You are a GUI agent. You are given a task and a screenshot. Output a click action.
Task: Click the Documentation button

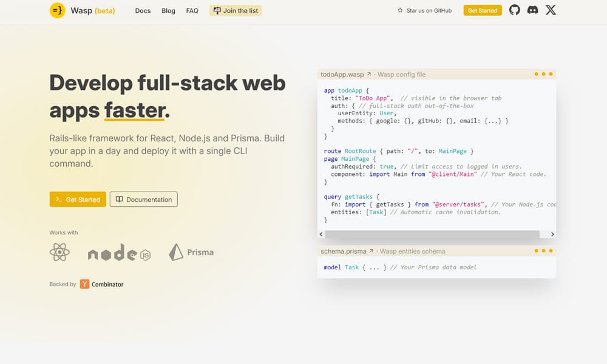(144, 199)
